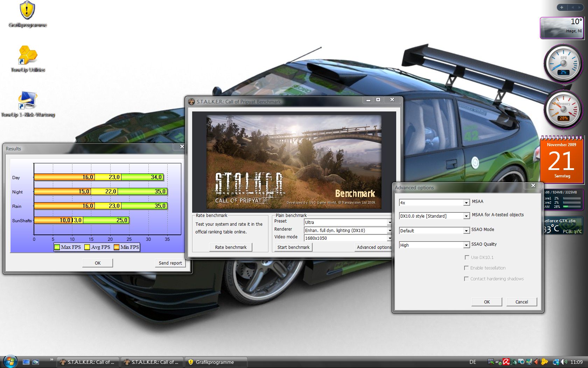Open Advanced options in the Benchmark window

pyautogui.click(x=374, y=247)
